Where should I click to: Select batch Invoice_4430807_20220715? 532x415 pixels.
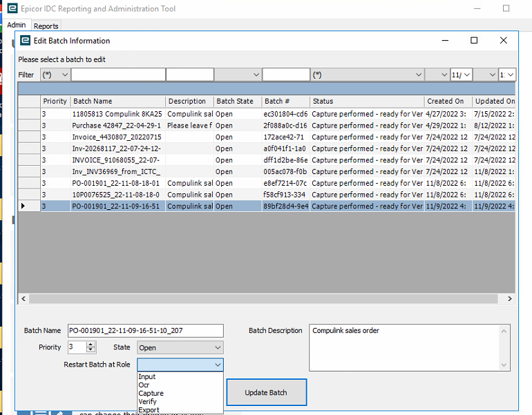pyautogui.click(x=117, y=137)
